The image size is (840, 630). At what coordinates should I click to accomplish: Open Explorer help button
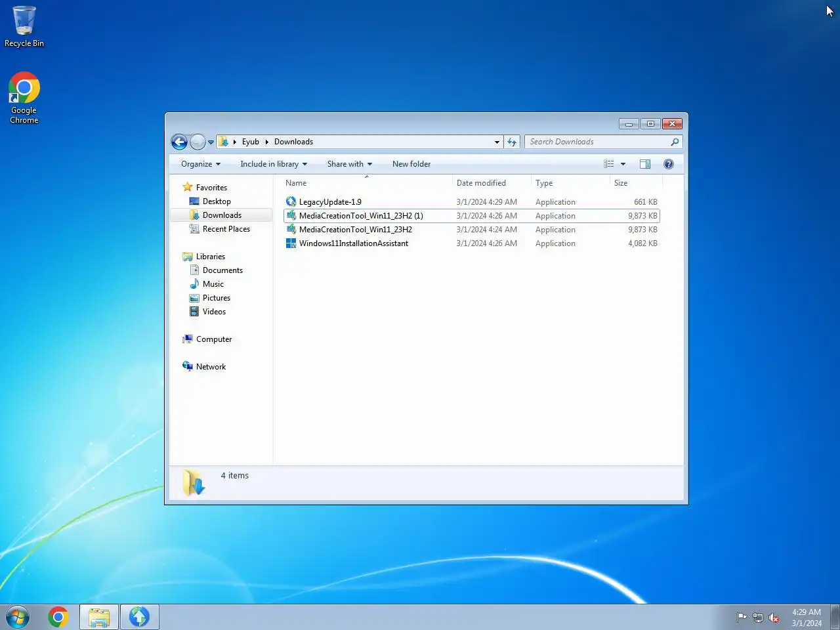[669, 164]
